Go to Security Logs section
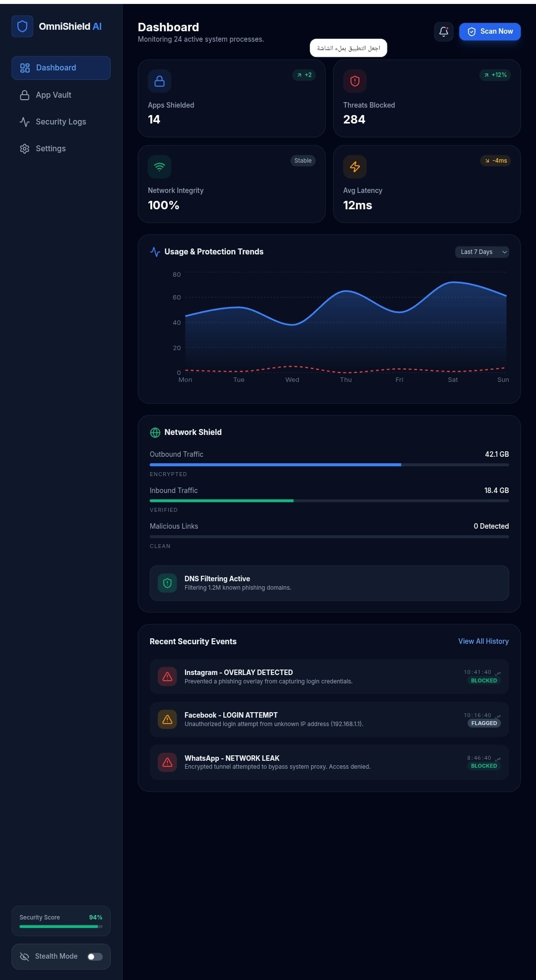536x980 pixels. point(61,122)
